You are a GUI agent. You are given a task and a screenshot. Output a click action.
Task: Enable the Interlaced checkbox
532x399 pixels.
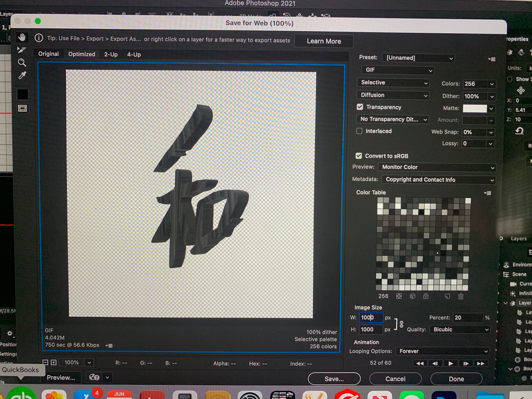[359, 131]
